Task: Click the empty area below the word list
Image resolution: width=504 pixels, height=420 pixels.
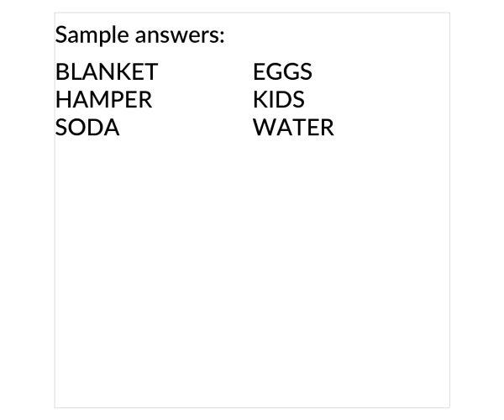Action: (x=252, y=273)
